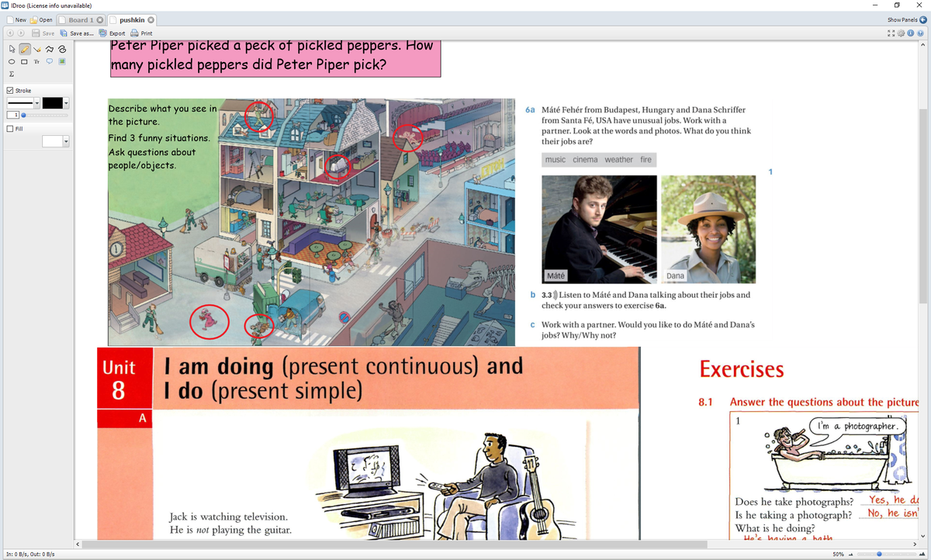931x560 pixels.
Task: Select the pushkin tab
Action: coord(132,19)
